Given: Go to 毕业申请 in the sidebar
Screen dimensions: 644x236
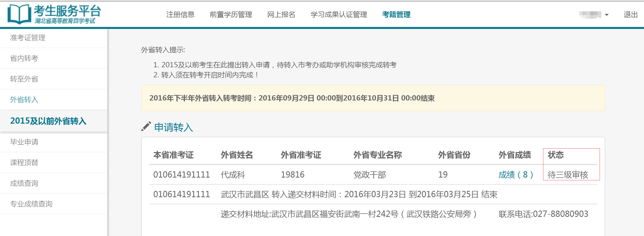Looking at the screenshot, I should [24, 142].
